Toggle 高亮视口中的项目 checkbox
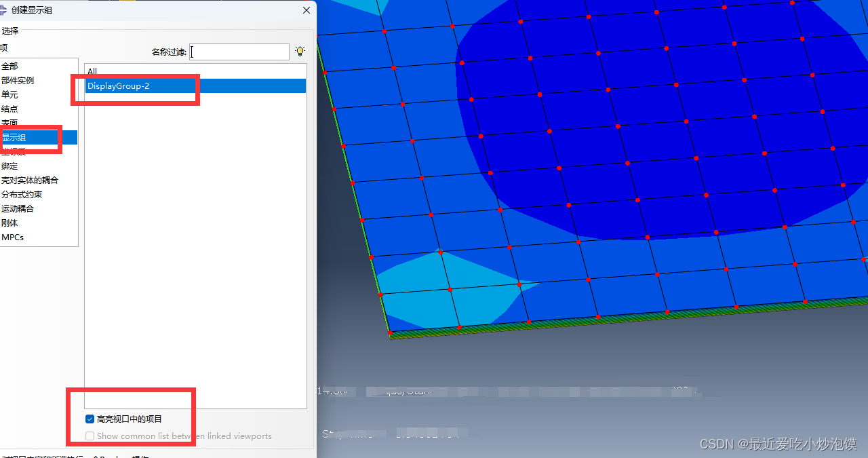Screen dimensions: 868x458 [90, 419]
